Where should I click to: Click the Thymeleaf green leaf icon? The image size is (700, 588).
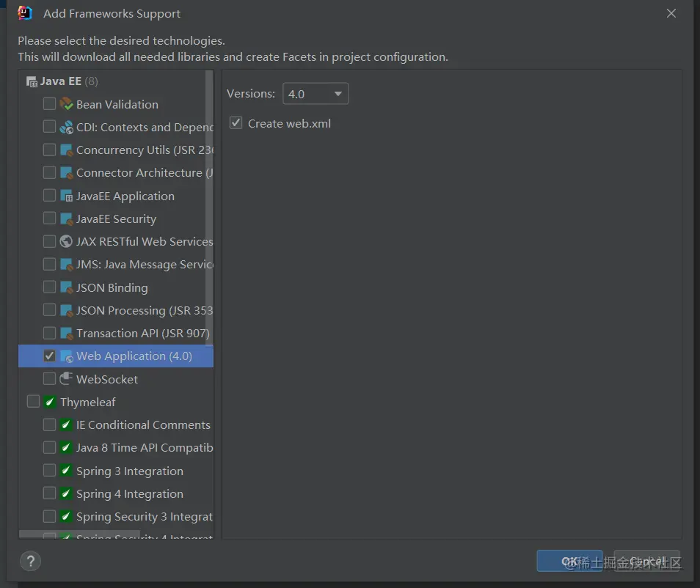(x=50, y=402)
